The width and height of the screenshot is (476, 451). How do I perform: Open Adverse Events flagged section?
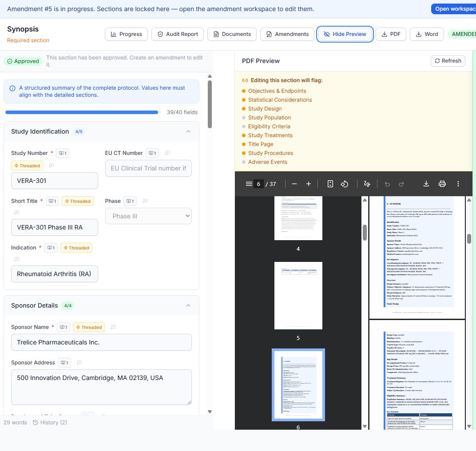coord(267,162)
